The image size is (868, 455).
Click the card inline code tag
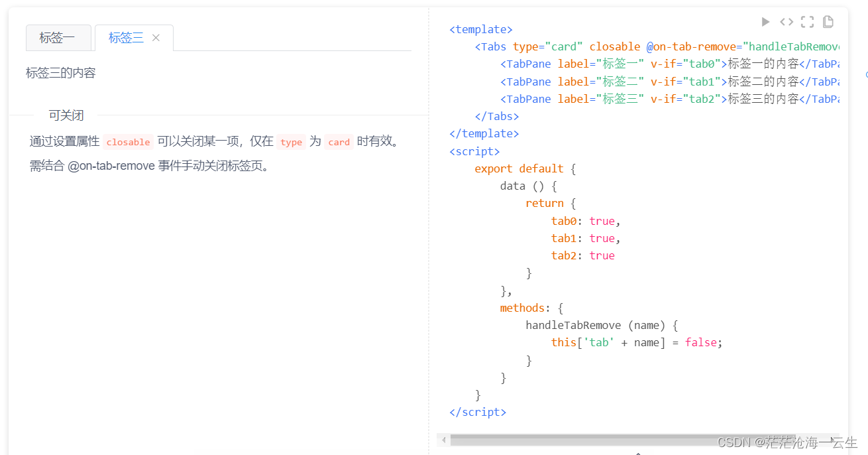(339, 142)
